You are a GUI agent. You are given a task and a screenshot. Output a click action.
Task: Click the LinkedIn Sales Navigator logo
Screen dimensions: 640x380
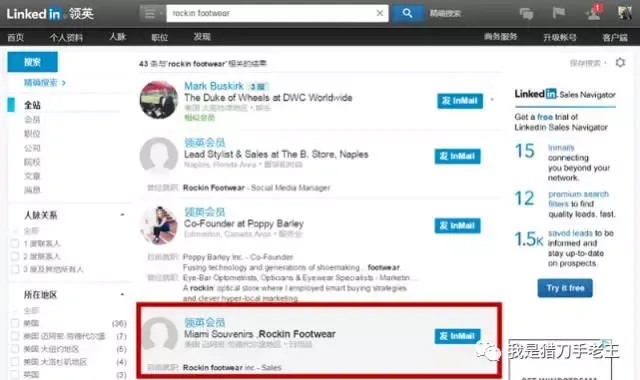tap(565, 94)
